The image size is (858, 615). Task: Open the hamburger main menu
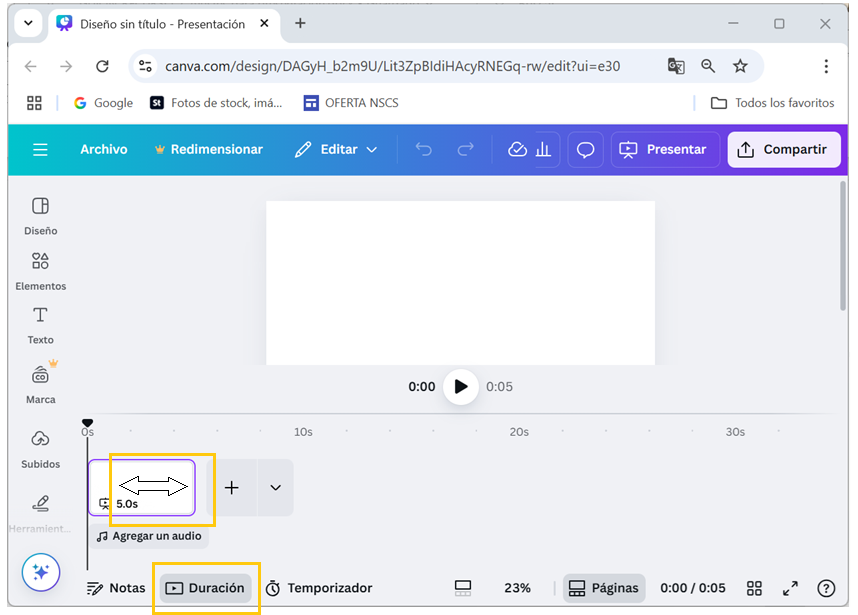point(40,149)
